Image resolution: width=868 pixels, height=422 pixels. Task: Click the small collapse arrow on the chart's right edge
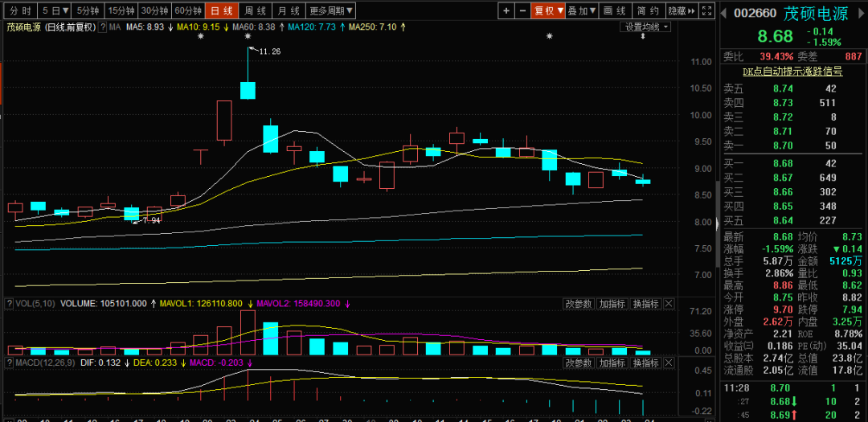(x=718, y=224)
